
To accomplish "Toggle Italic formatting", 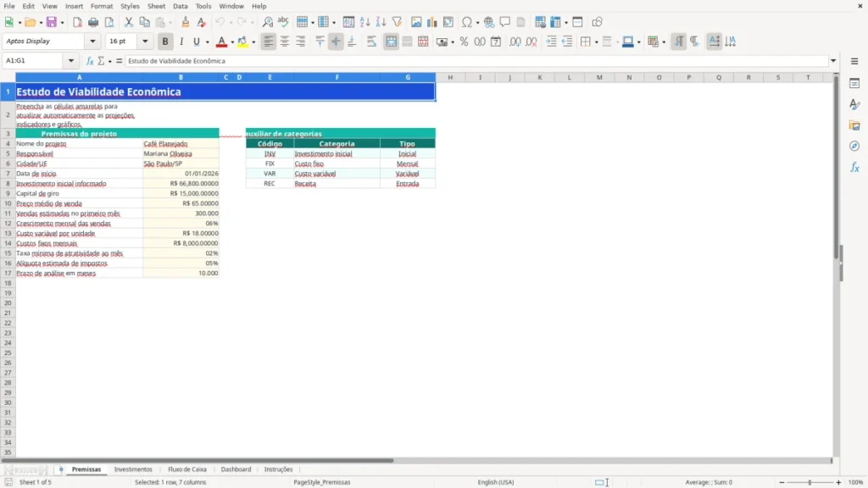I will (x=181, y=42).
